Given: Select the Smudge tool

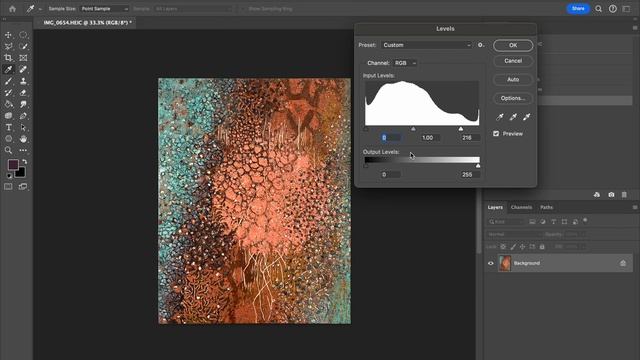Looking at the screenshot, I should pos(23,104).
